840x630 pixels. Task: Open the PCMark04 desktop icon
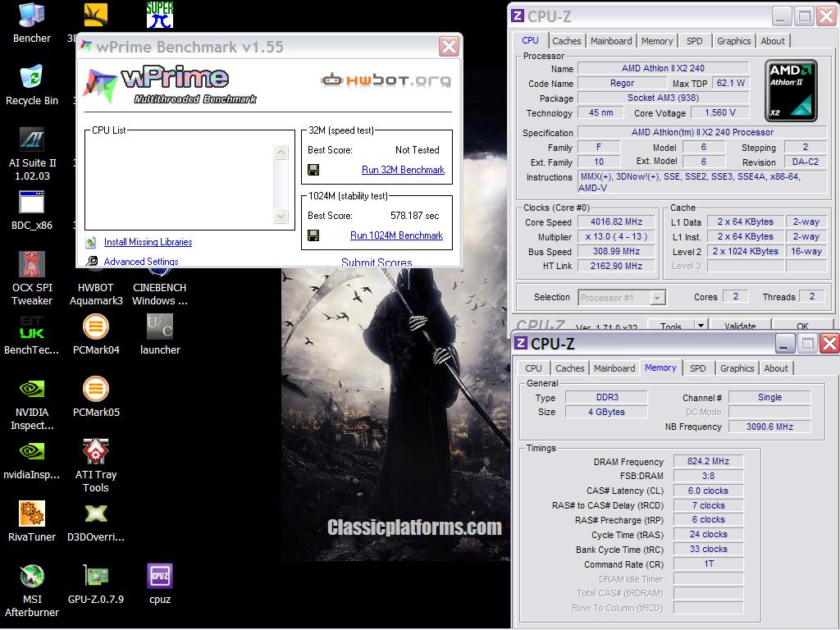[96, 335]
